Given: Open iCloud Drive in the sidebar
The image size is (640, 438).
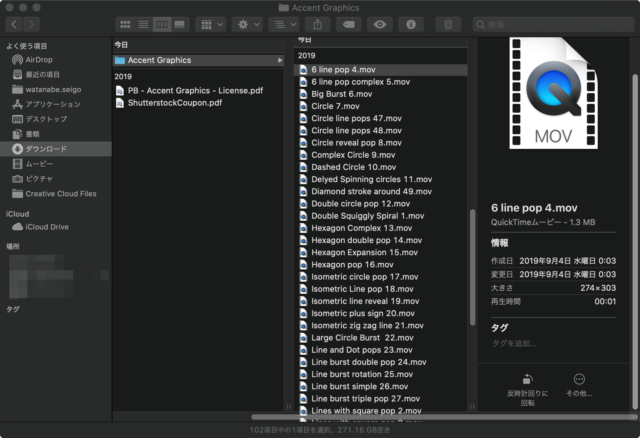Looking at the screenshot, I should [56, 227].
